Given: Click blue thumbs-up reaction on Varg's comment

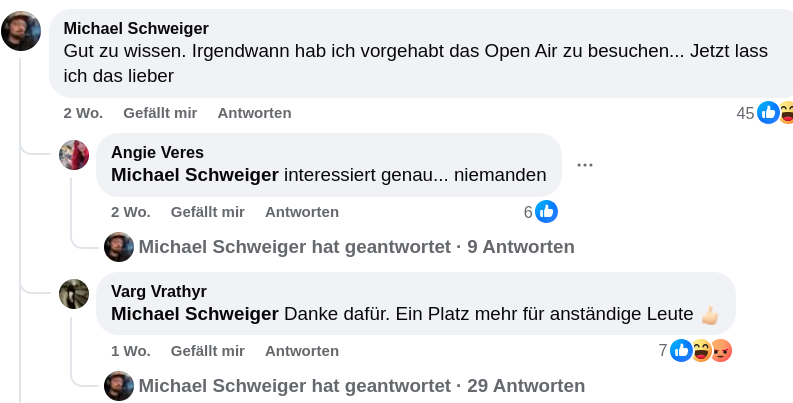Looking at the screenshot, I should click(x=681, y=350).
